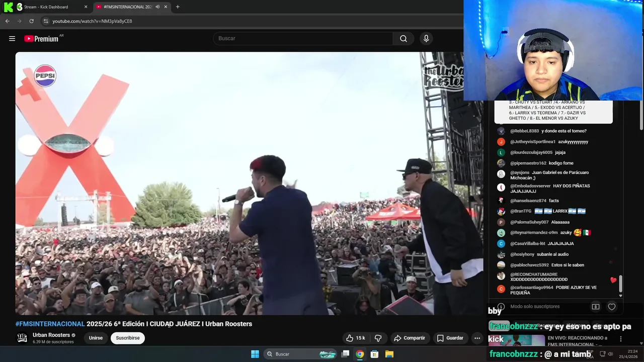644x362 pixels.
Task: Open Super Chat dollar icon in chat
Action: 596,307
